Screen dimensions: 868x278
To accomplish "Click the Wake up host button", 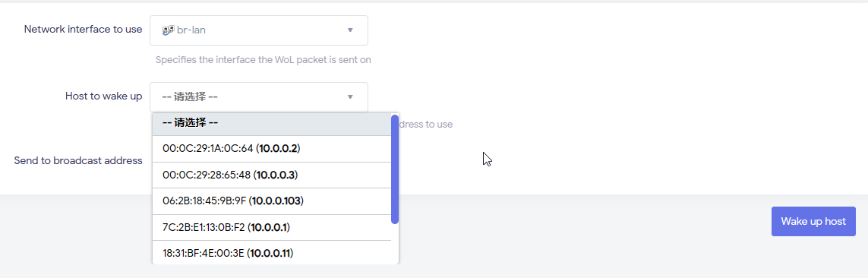I will click(x=813, y=222).
